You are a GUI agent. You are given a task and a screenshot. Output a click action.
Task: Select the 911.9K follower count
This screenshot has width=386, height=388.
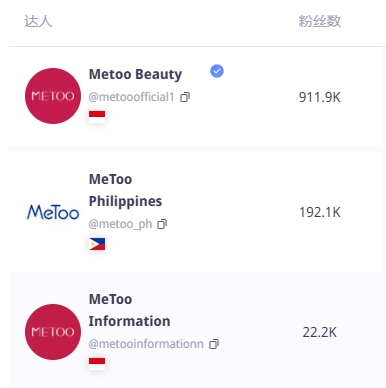[x=320, y=97]
